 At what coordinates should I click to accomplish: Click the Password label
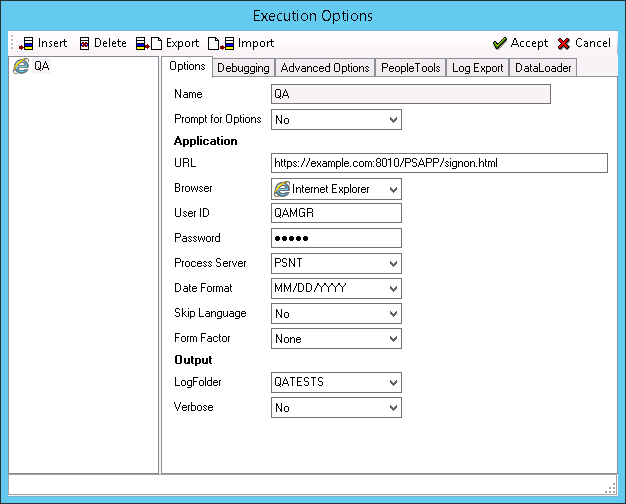coord(197,238)
